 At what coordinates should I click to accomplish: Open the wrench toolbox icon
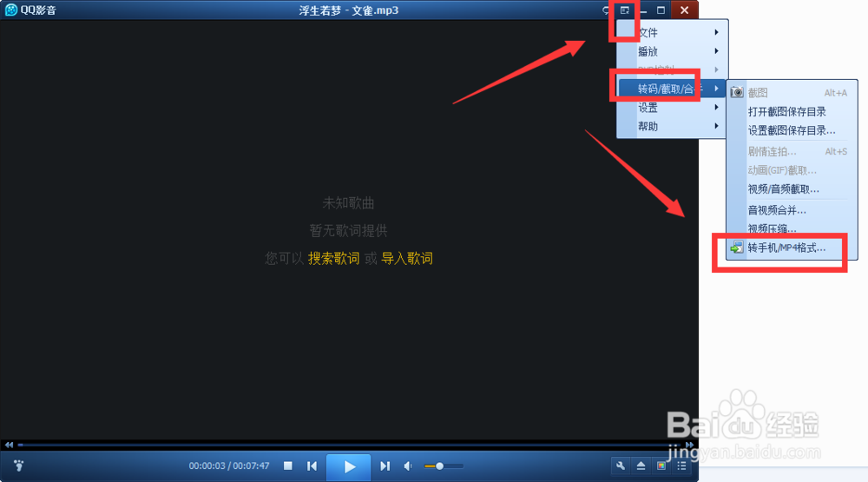tap(621, 465)
